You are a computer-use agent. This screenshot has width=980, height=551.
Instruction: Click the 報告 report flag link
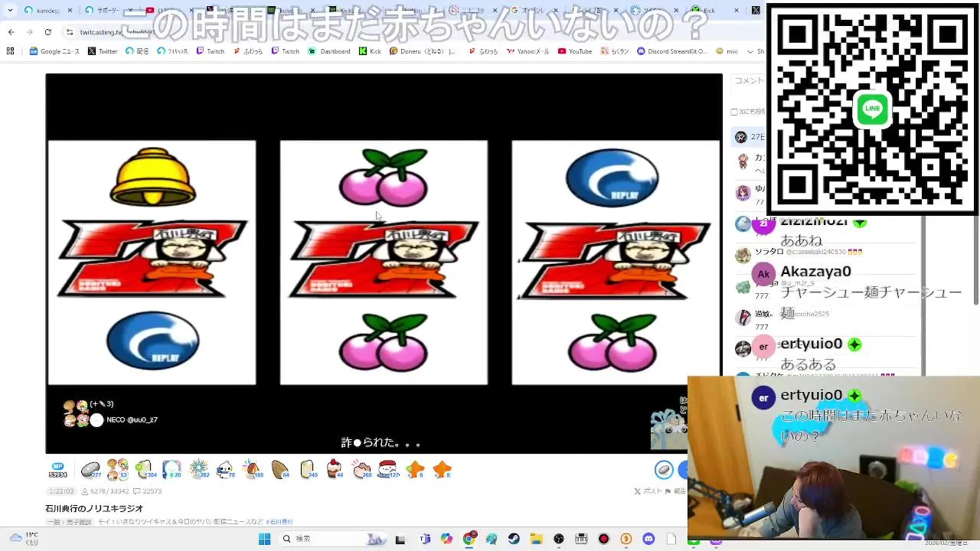coord(676,491)
